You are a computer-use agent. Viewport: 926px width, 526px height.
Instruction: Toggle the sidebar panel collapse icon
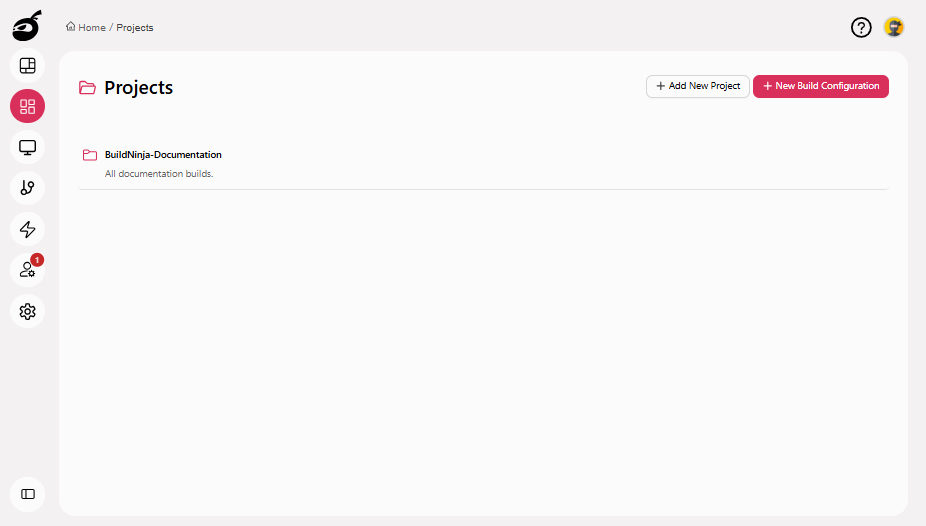[28, 494]
